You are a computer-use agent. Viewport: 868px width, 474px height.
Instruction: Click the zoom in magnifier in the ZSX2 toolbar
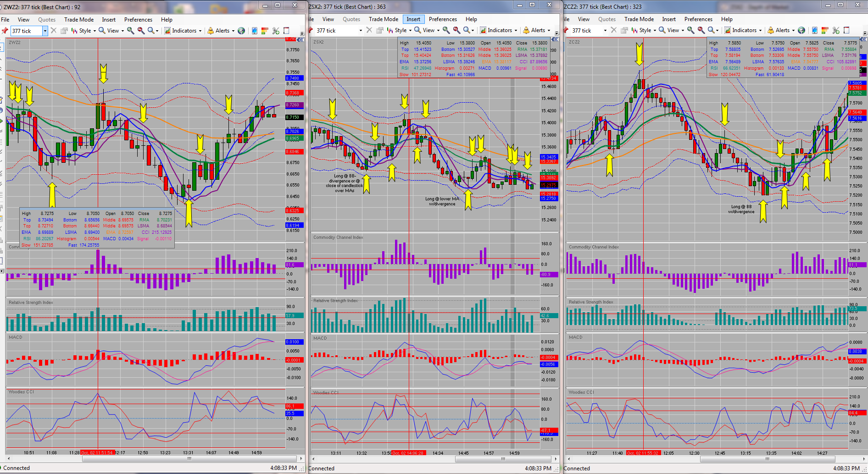(x=446, y=30)
